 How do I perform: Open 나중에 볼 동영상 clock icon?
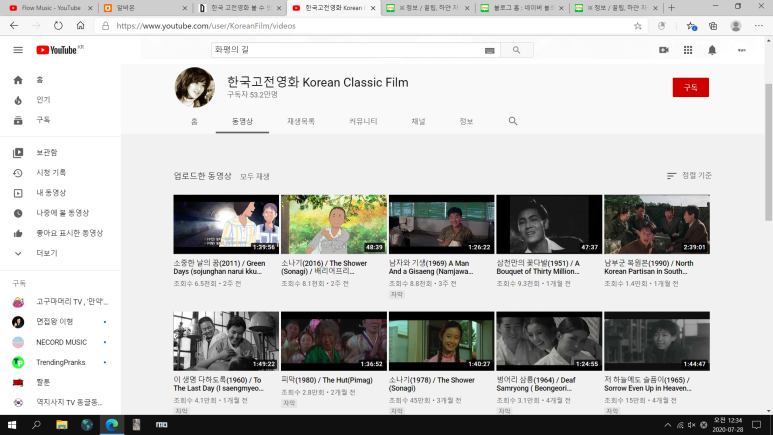pos(18,213)
